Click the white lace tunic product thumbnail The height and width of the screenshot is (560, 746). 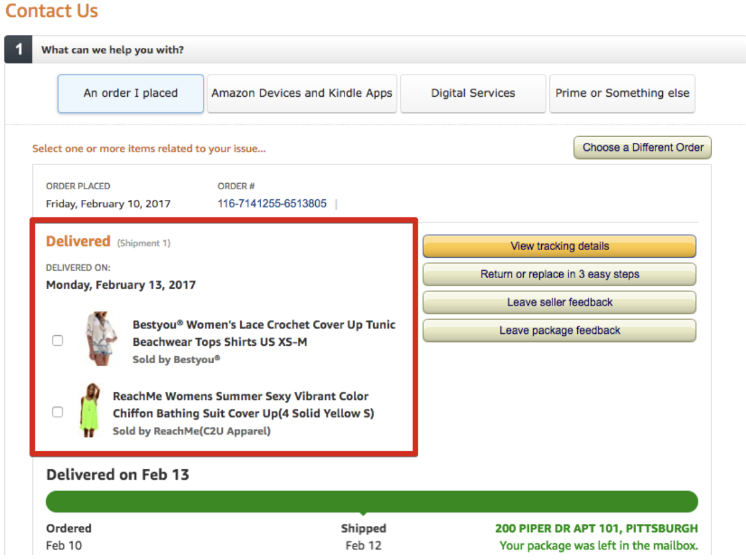coord(101,339)
